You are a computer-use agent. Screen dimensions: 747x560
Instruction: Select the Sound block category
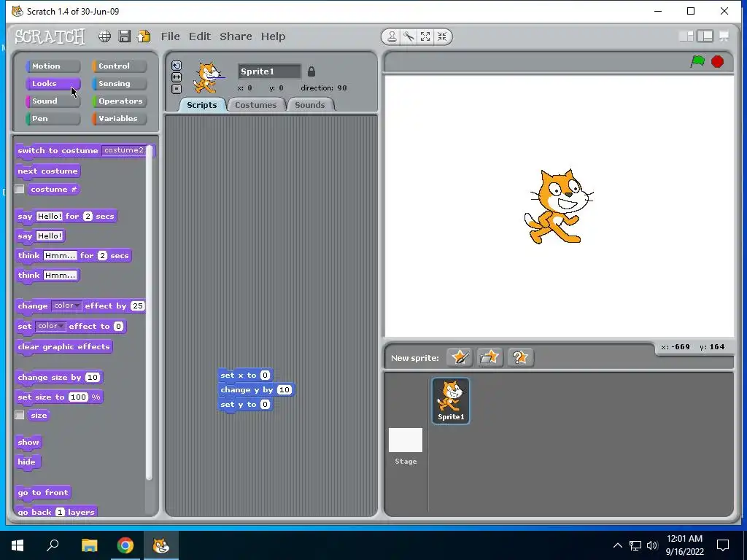coord(53,101)
